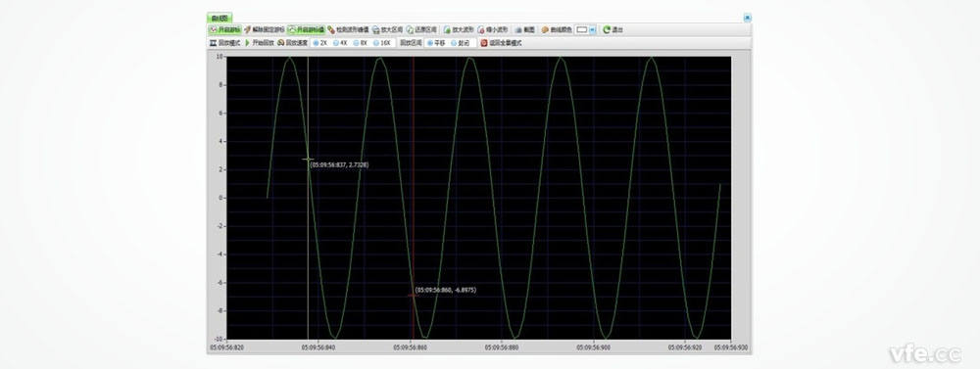Select the 16X playback speed option

(382, 43)
